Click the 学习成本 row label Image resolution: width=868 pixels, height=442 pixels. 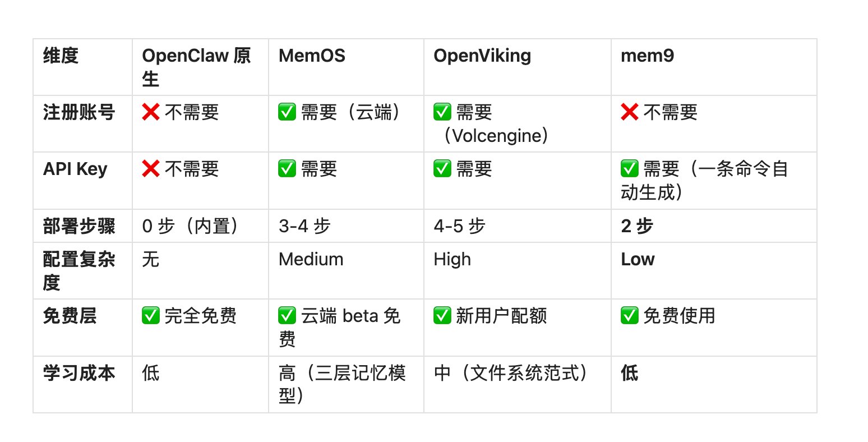tap(79, 373)
